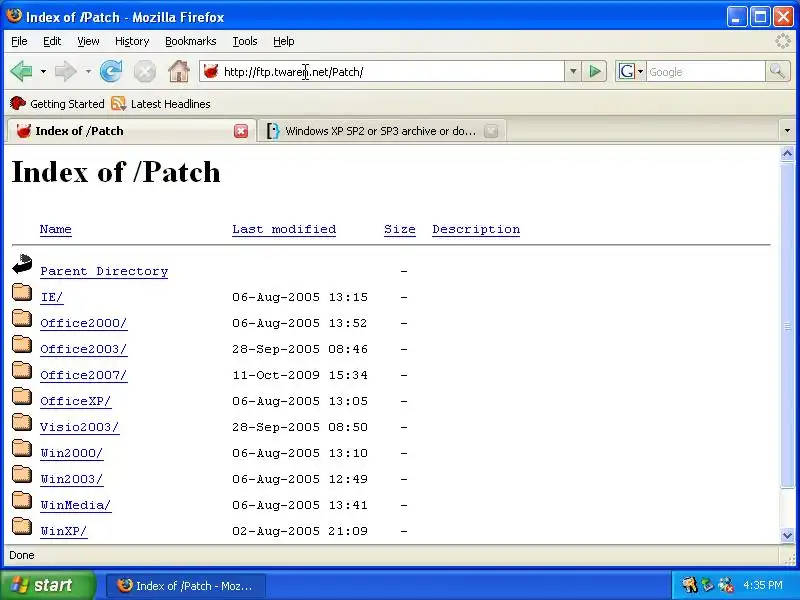Open the History menu

click(x=132, y=41)
